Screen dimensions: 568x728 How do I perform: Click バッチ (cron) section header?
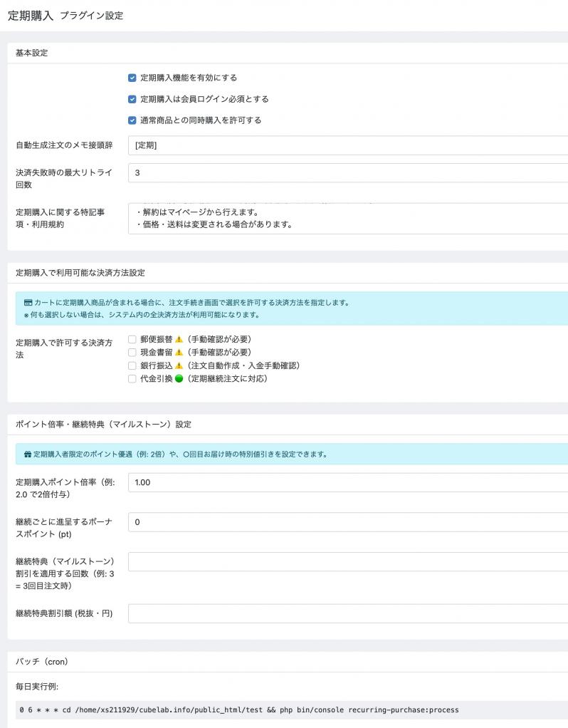[42, 662]
